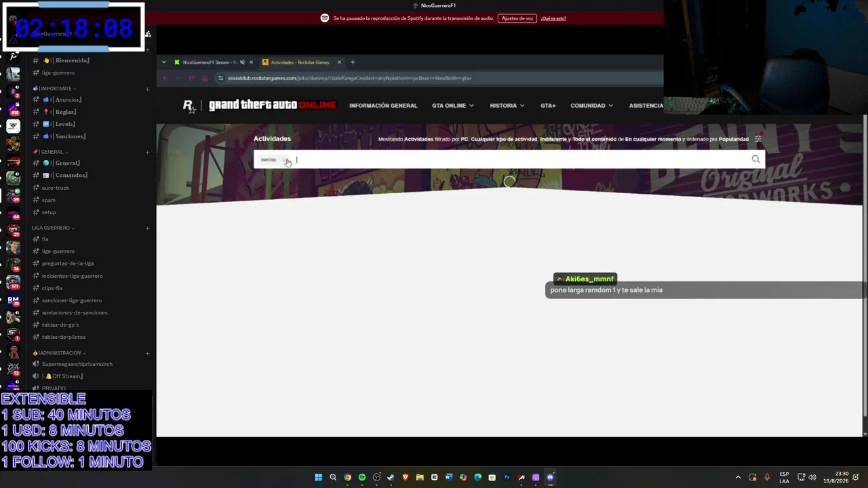The width and height of the screenshot is (868, 488).
Task: Switch to the Actividades - Rockstar Games tab
Action: tap(301, 62)
